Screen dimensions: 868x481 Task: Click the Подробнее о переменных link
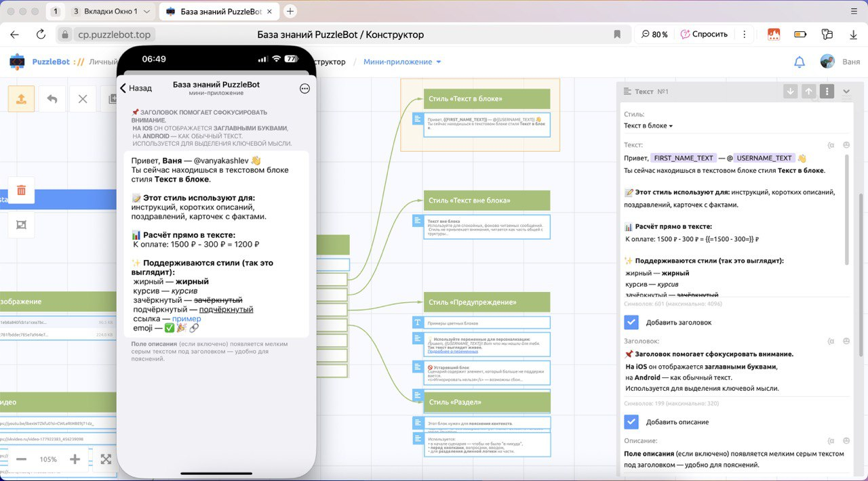point(453,352)
